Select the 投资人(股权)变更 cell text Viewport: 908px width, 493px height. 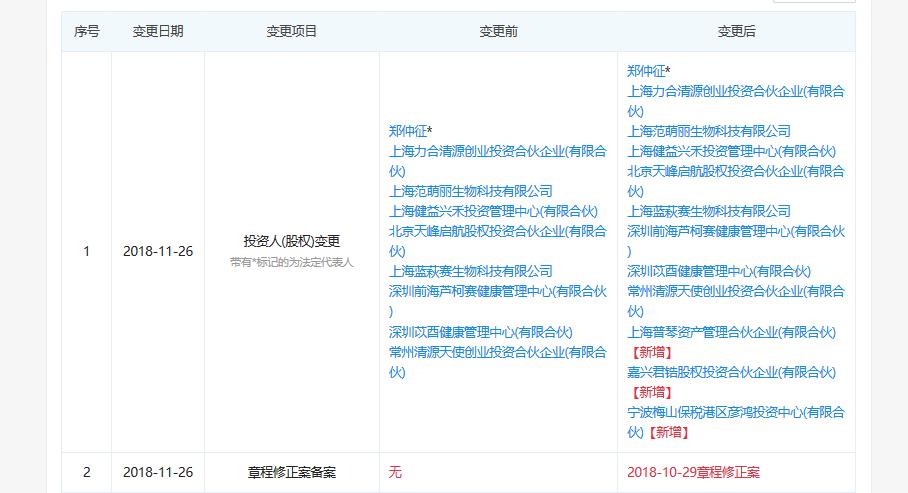click(291, 241)
